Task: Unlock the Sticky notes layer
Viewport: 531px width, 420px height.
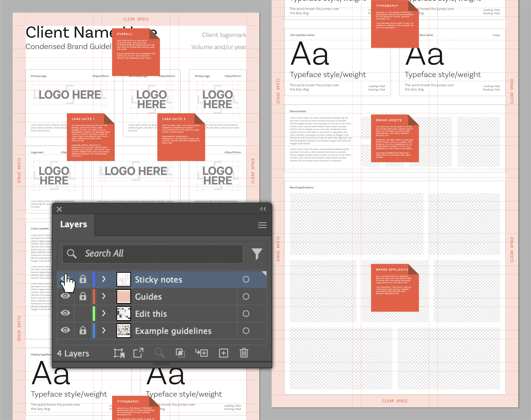Action: [x=83, y=279]
